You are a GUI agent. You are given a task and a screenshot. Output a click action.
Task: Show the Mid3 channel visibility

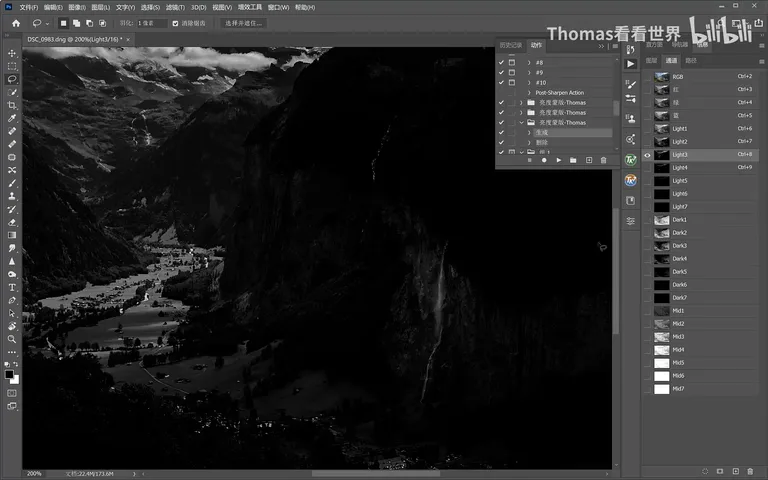click(x=647, y=337)
